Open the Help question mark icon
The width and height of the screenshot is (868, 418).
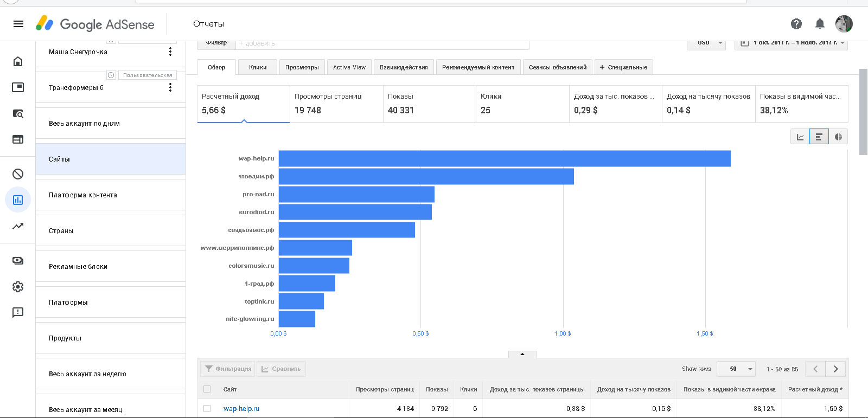(796, 24)
